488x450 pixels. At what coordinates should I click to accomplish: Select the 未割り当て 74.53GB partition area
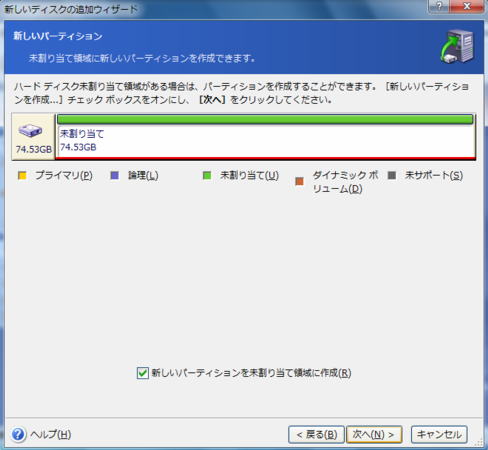pyautogui.click(x=266, y=141)
